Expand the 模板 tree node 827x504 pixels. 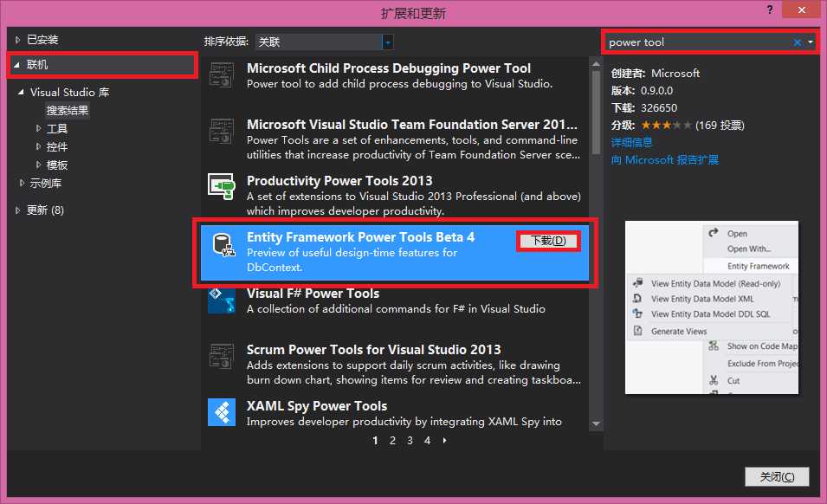click(38, 165)
